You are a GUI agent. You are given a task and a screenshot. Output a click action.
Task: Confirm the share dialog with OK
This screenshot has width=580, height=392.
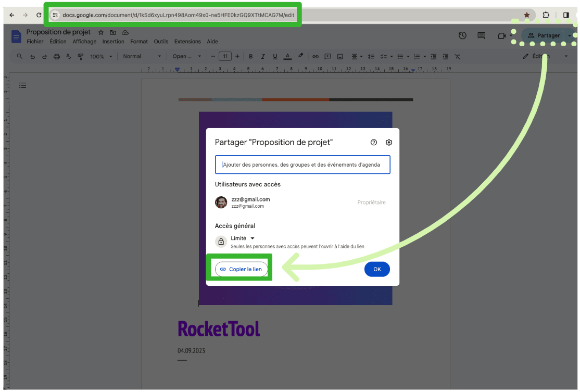pos(377,269)
